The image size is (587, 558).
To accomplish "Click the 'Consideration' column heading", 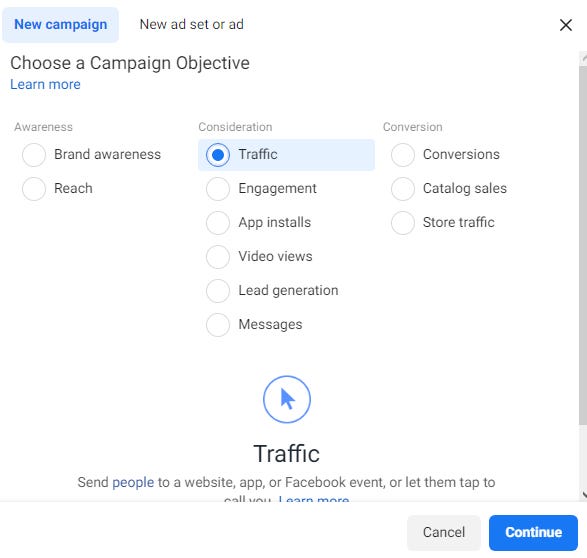I will coord(235,127).
